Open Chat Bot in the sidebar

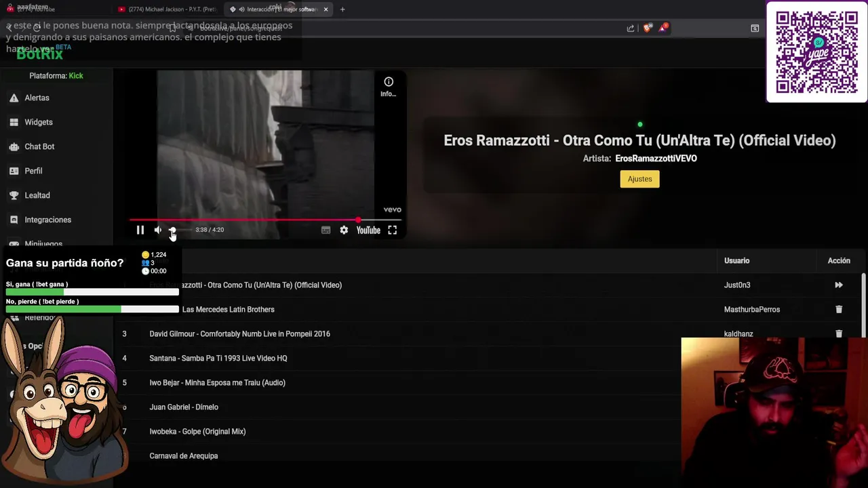(39, 146)
